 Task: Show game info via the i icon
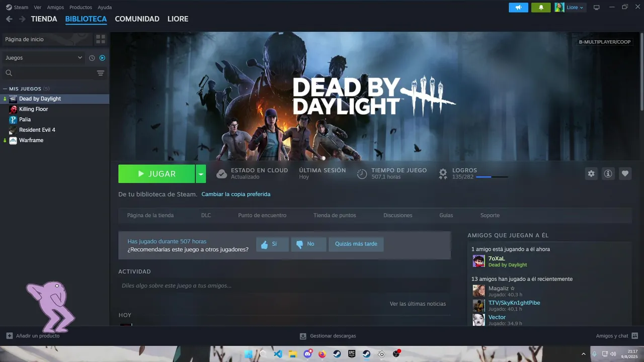coord(608,173)
